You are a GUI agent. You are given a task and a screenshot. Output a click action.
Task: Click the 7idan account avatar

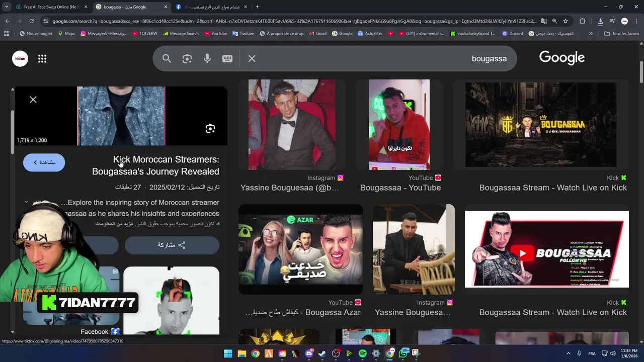coord(20,59)
